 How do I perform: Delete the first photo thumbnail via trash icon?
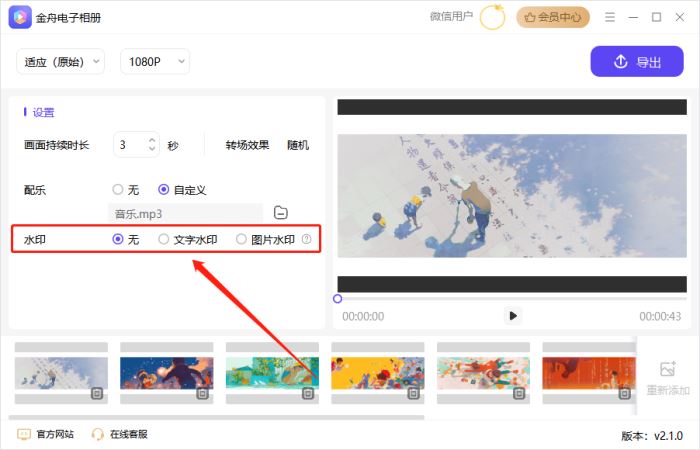point(97,394)
